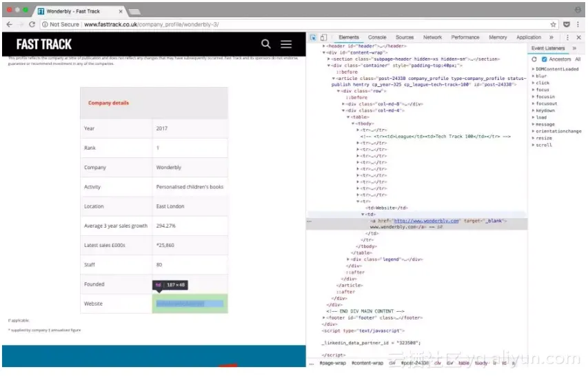Click the East London location value
This screenshot has width=588, height=376.
[170, 206]
